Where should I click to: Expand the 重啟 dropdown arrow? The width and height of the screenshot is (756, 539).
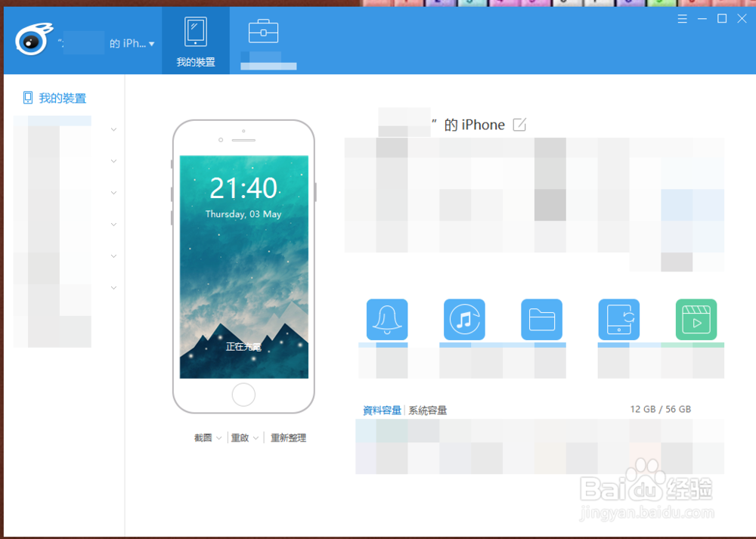click(x=256, y=438)
